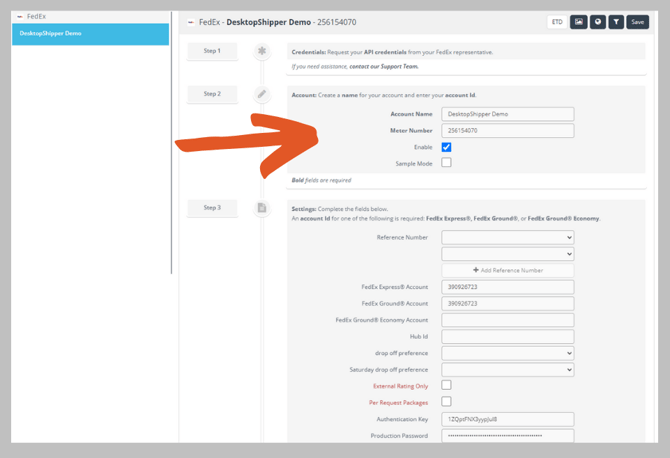Open the Saturday drop off preference dropdown

(508, 370)
